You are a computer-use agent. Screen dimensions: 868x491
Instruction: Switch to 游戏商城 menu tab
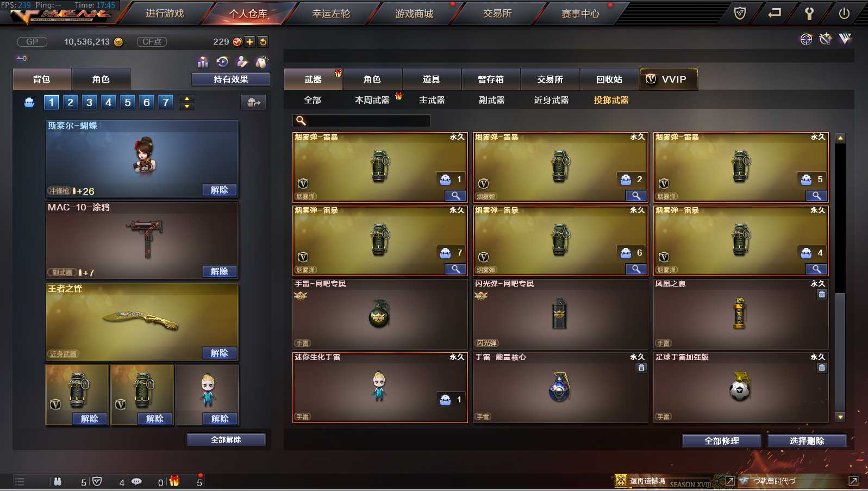pyautogui.click(x=414, y=14)
